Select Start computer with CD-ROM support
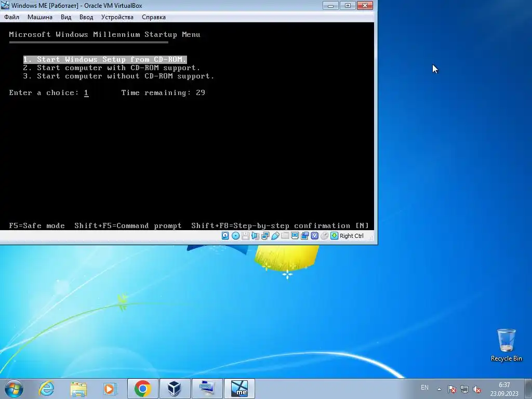 [112, 68]
